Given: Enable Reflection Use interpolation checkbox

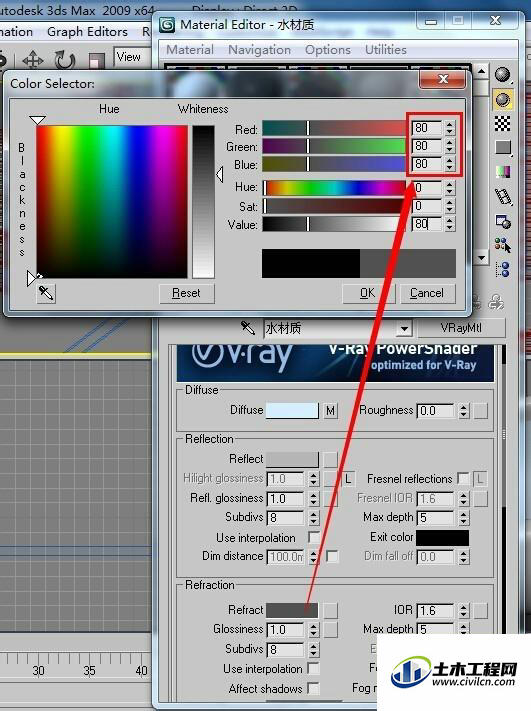Looking at the screenshot, I should pos(313,537).
